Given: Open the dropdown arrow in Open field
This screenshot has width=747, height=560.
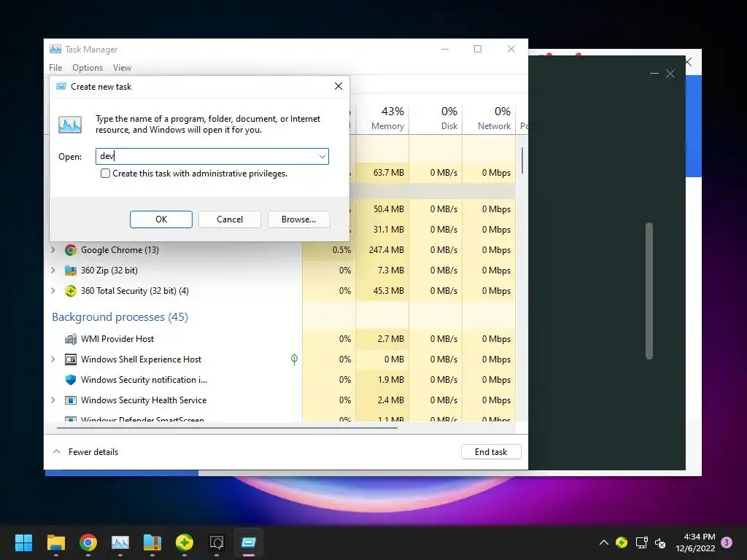Looking at the screenshot, I should click(322, 156).
